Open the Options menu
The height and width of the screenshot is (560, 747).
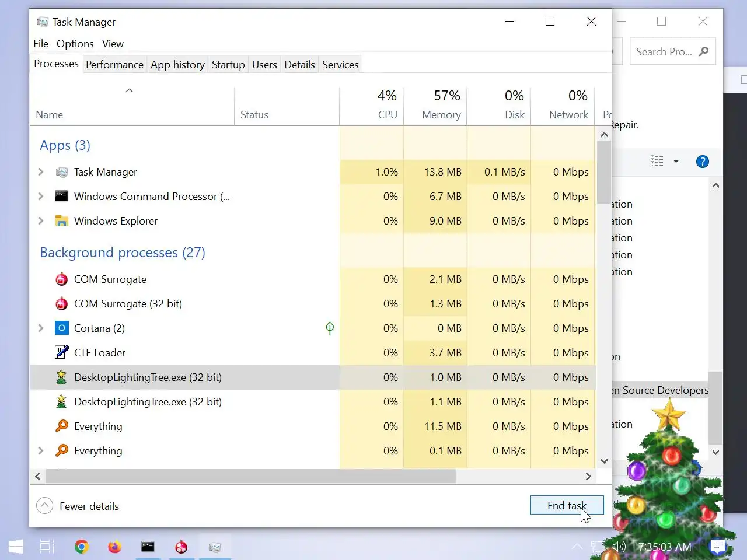click(x=75, y=44)
